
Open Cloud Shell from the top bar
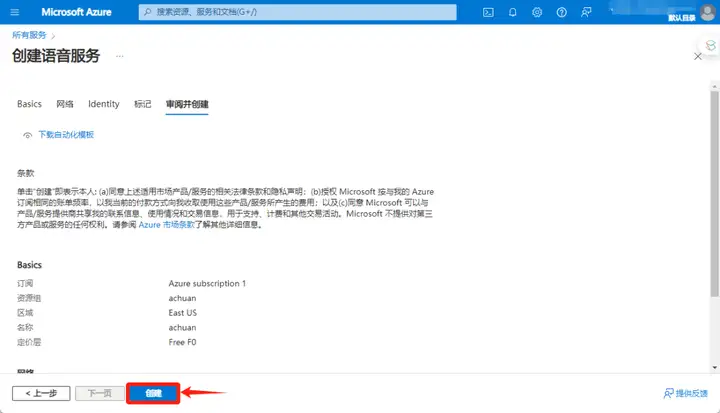[x=488, y=12]
